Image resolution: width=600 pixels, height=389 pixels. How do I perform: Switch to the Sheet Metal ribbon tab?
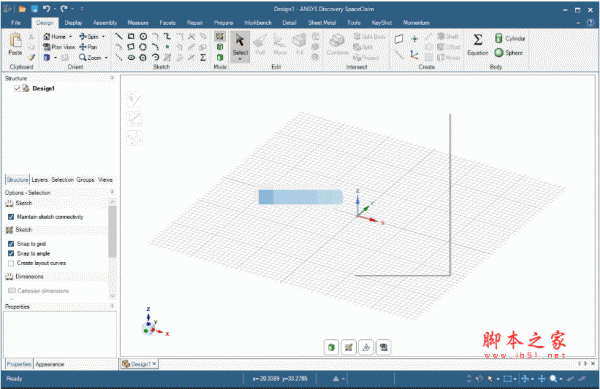[x=322, y=23]
